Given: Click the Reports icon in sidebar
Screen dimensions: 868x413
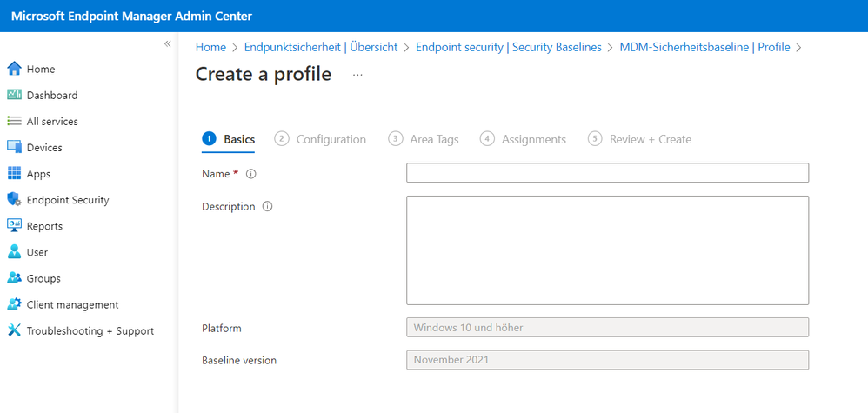Looking at the screenshot, I should click(14, 226).
